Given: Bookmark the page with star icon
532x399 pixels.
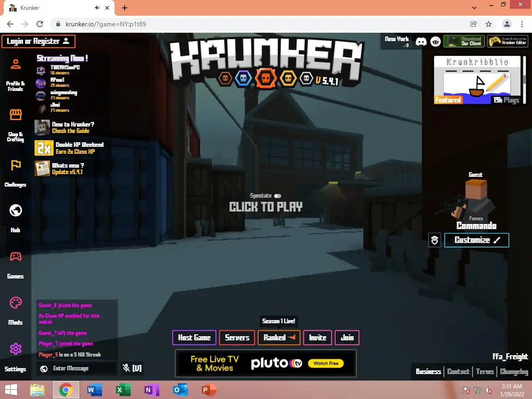Looking at the screenshot, I should coord(488,24).
